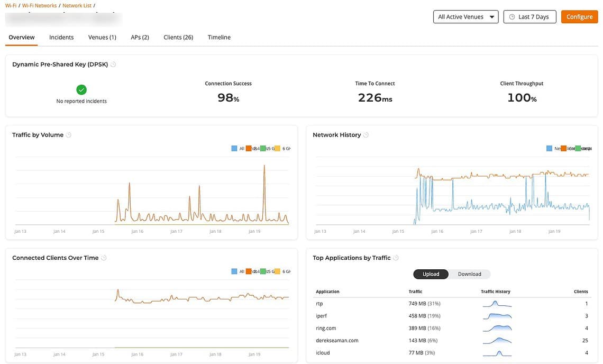Click the time icon next to Network History
Viewport: 603px width, 364px height.
[366, 135]
